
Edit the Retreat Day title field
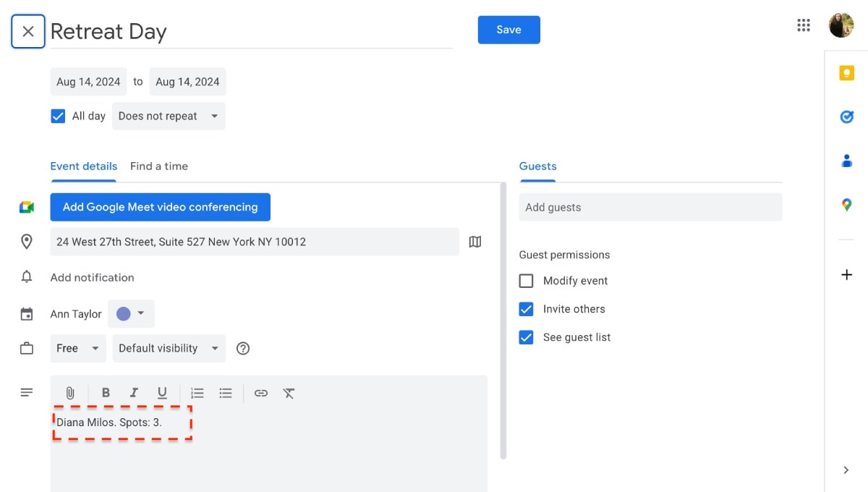coord(251,32)
